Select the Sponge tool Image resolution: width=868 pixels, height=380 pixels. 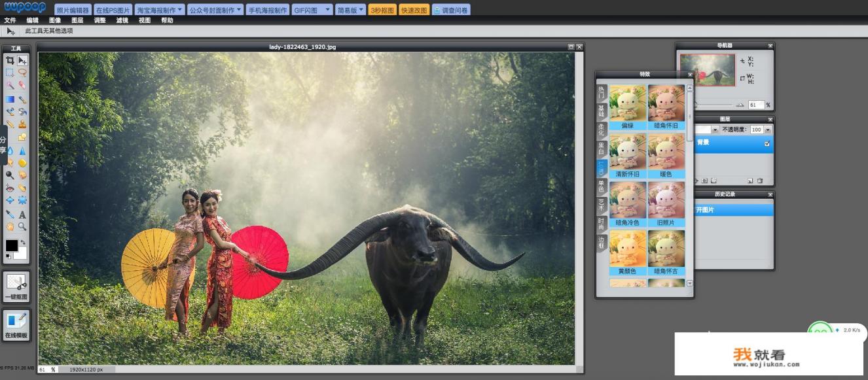[x=22, y=163]
